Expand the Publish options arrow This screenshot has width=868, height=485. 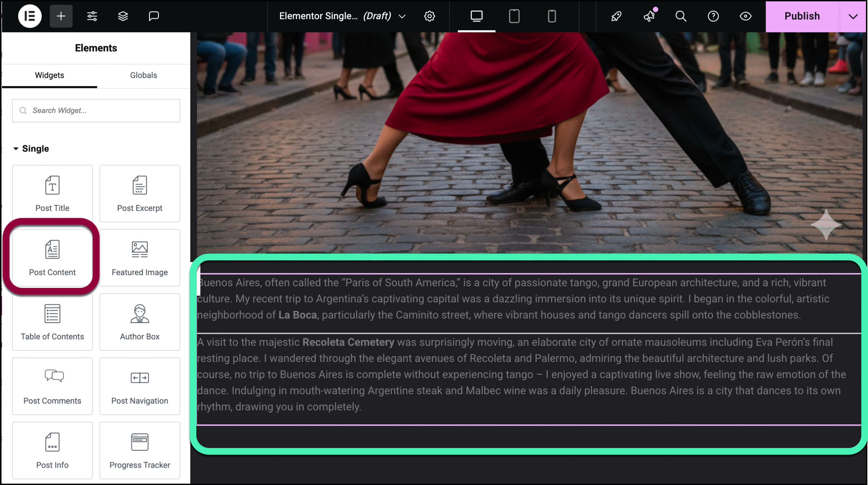tap(853, 16)
